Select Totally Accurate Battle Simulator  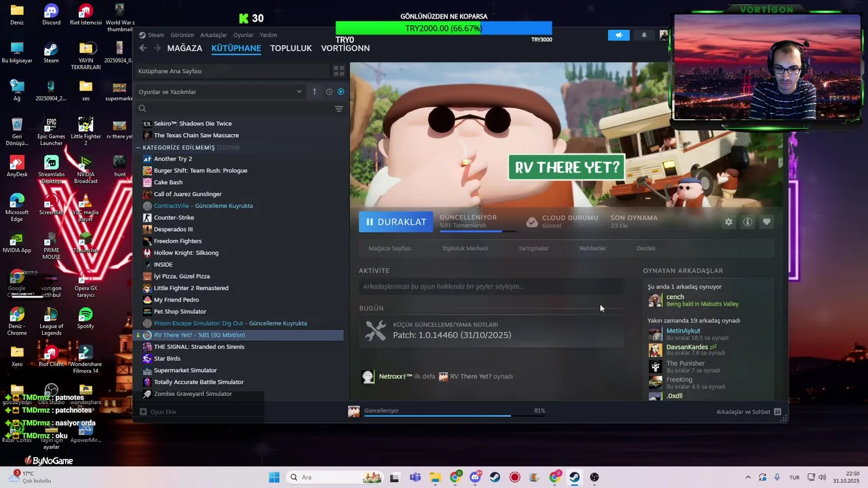[199, 382]
